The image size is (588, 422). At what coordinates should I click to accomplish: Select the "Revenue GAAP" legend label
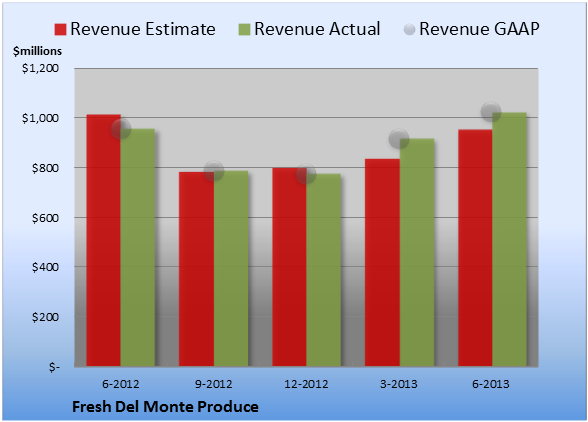coord(479,29)
